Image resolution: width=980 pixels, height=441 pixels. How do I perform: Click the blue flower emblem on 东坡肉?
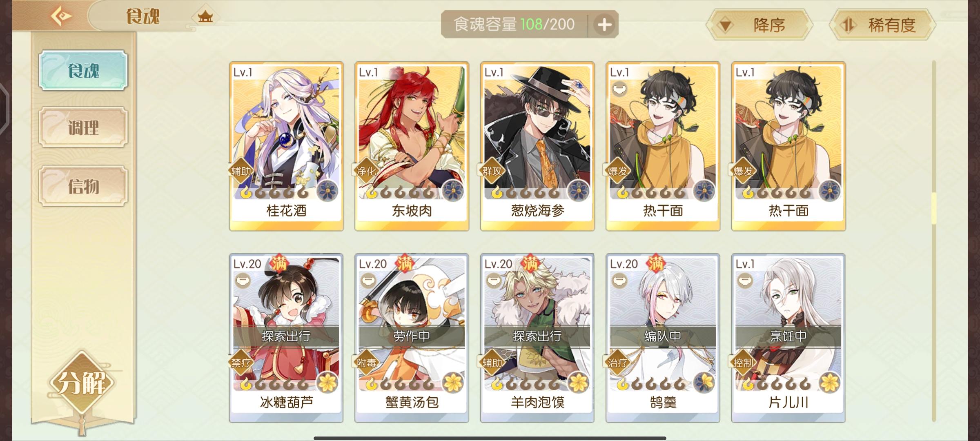pyautogui.click(x=453, y=191)
